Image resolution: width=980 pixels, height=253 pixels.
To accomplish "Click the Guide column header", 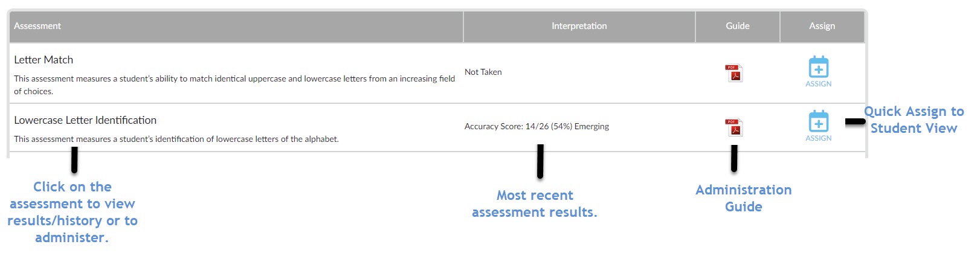I will coord(738,26).
